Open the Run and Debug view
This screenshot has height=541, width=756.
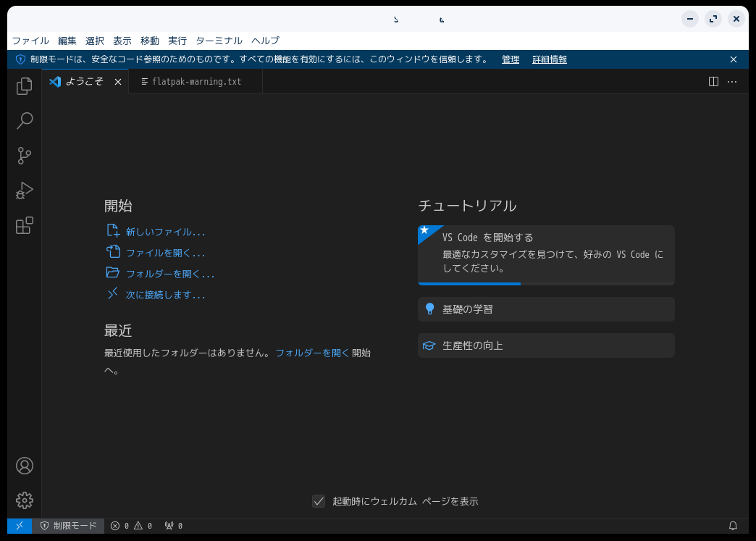coord(24,190)
